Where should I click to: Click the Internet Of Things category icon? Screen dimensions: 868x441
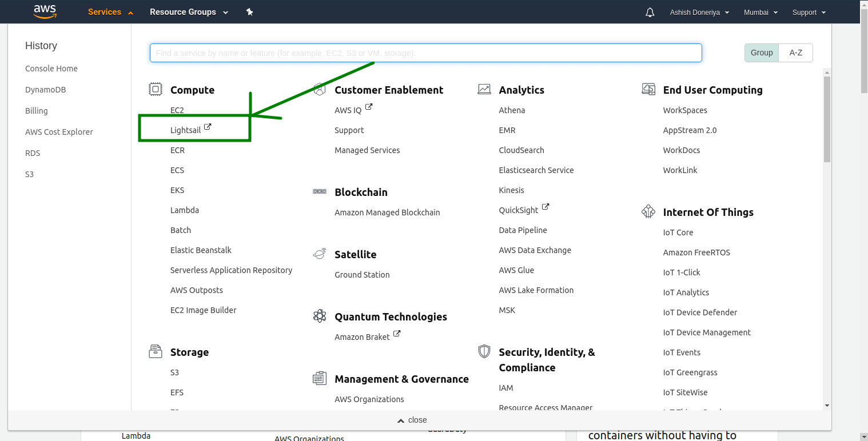pos(648,211)
